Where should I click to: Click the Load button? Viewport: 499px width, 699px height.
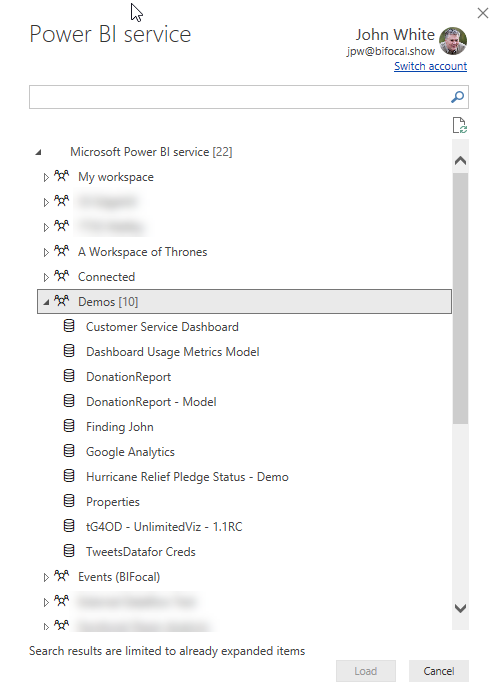(366, 670)
